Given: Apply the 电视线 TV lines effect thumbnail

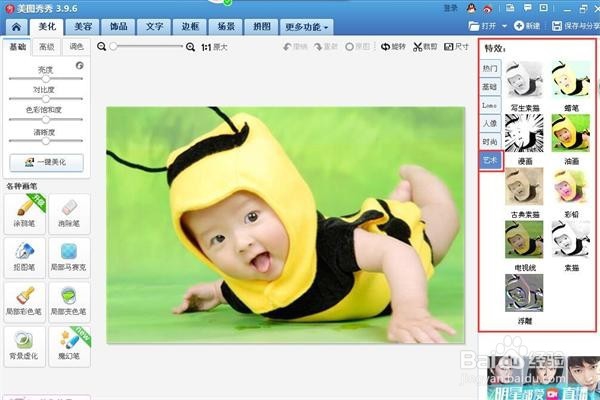Looking at the screenshot, I should pos(524,239).
